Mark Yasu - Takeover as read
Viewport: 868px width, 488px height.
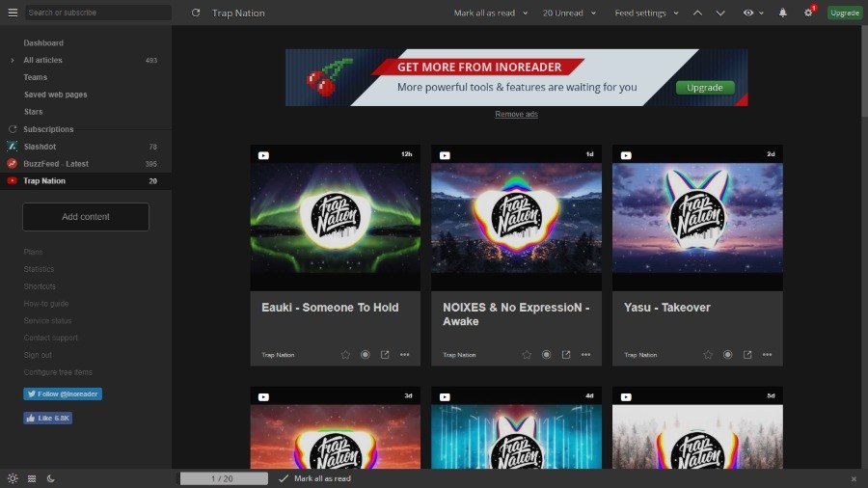coord(727,355)
